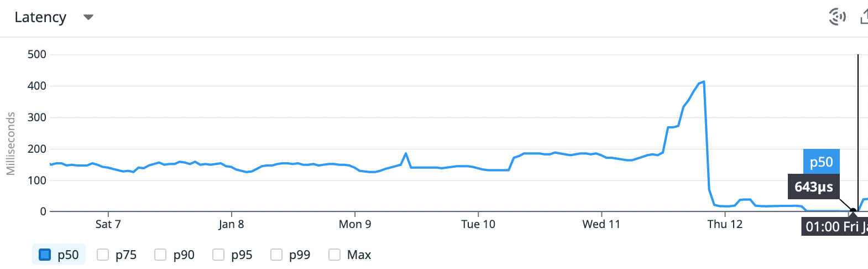Click the Thu 12 axis label

point(725,224)
